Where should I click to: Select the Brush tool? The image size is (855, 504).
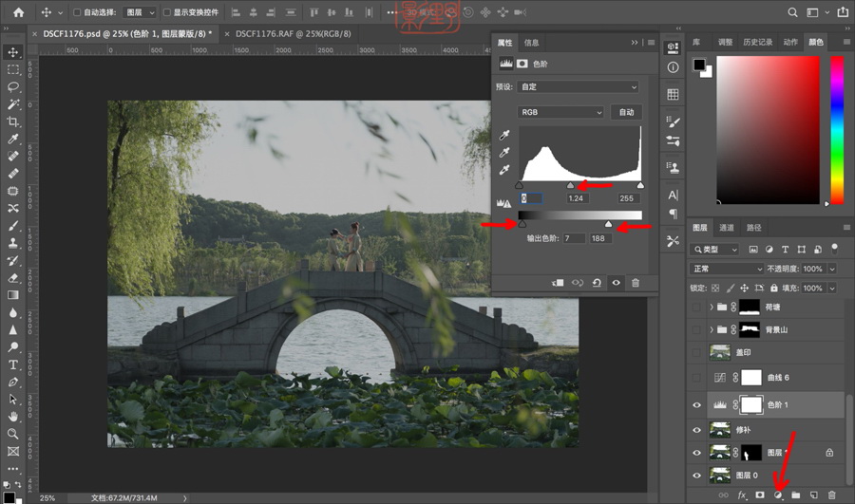[13, 226]
